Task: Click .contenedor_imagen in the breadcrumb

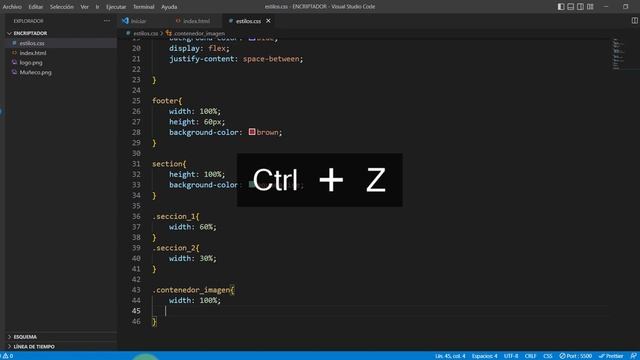Action: point(199,33)
